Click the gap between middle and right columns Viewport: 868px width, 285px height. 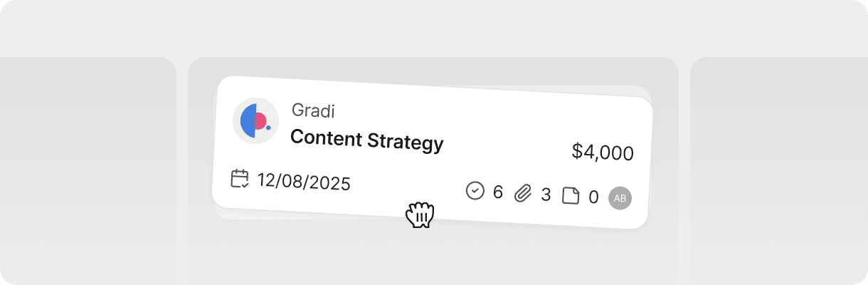point(684,171)
